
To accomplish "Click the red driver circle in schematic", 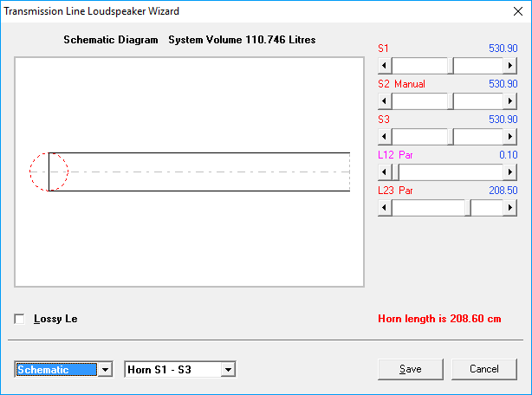I will 49,171.
